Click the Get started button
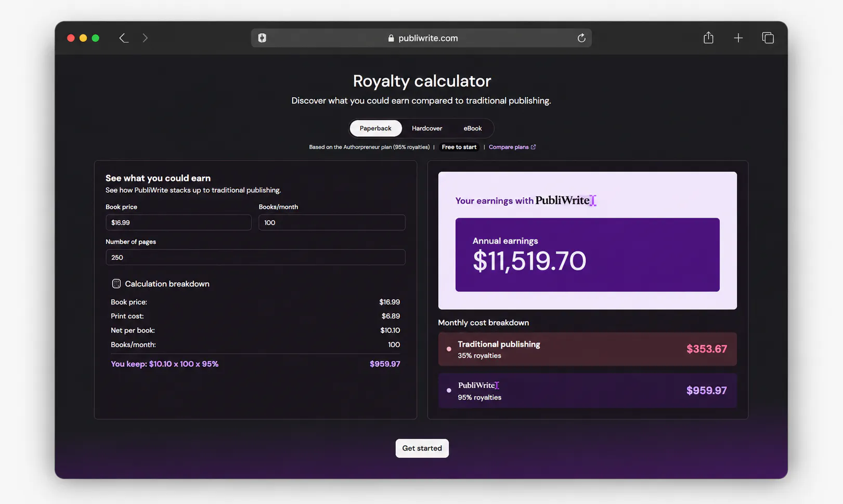The image size is (843, 504). pyautogui.click(x=422, y=448)
